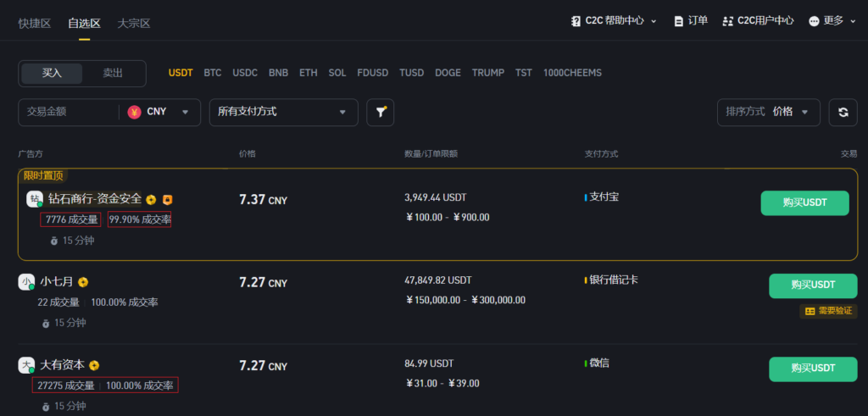Click the 交易金额 amount input field
The image size is (868, 416).
[68, 112]
